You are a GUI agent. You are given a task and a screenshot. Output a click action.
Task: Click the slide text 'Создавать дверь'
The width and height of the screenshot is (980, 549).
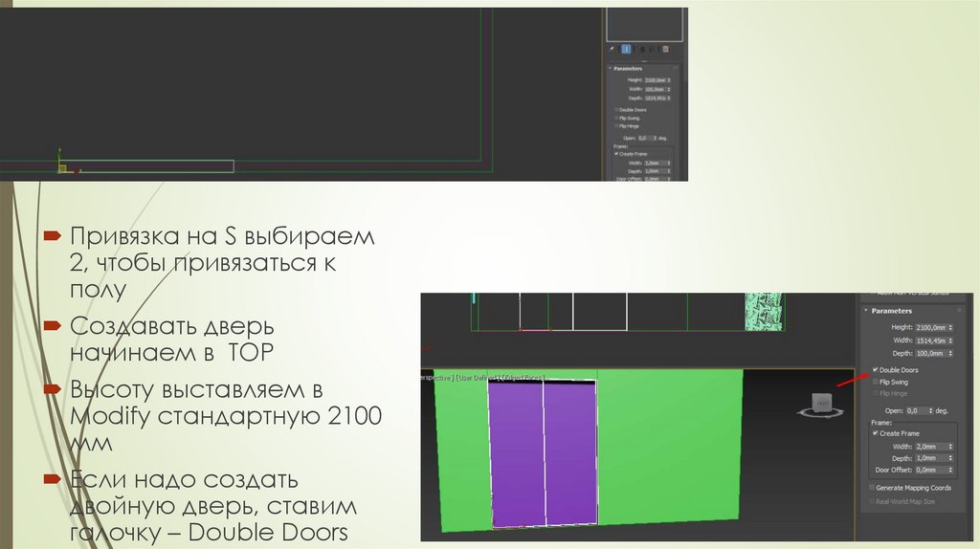tap(172, 326)
